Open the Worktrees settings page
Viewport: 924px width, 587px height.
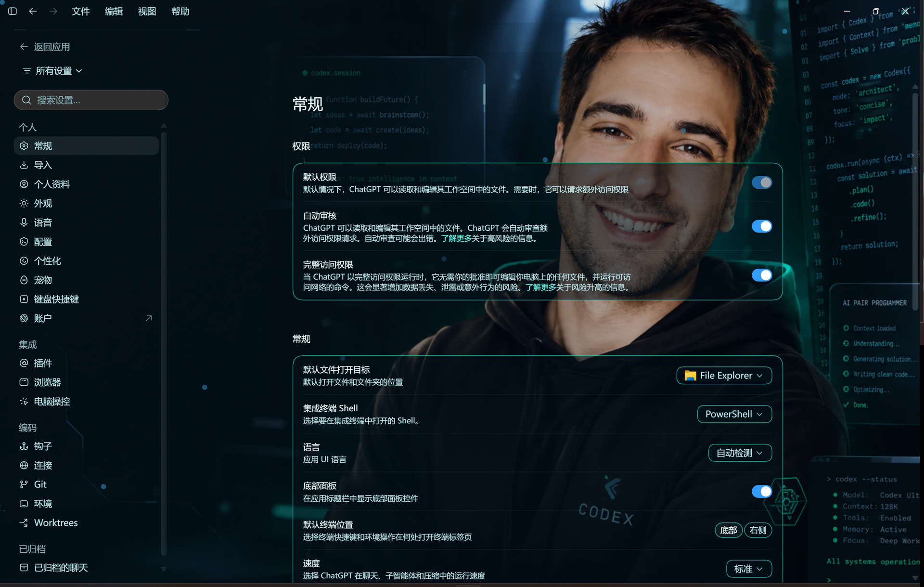pos(86,523)
